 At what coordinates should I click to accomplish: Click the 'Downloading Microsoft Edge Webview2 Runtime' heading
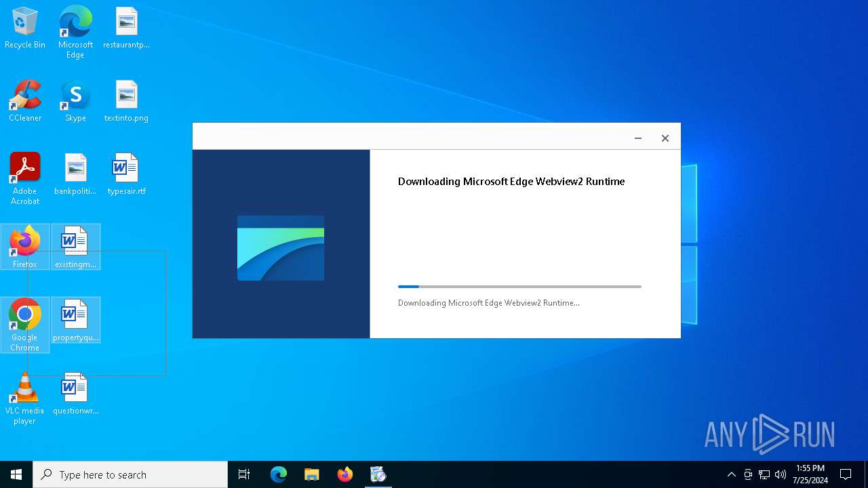click(x=511, y=182)
